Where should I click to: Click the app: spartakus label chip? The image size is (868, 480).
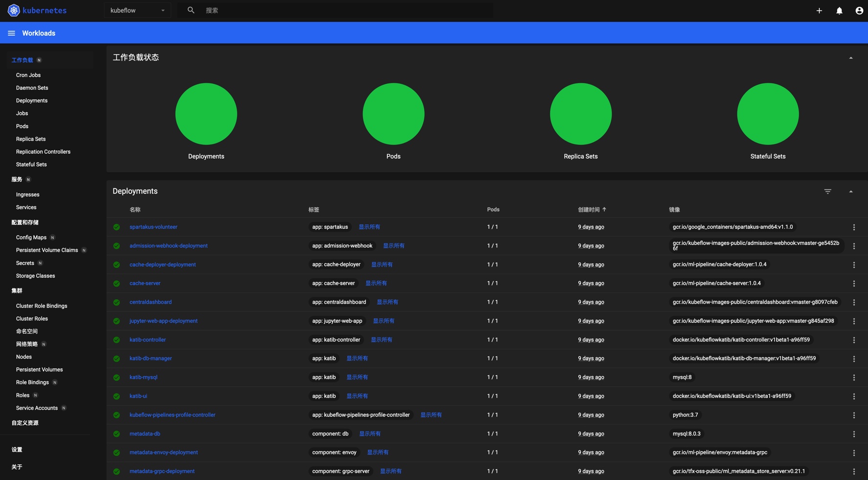330,227
